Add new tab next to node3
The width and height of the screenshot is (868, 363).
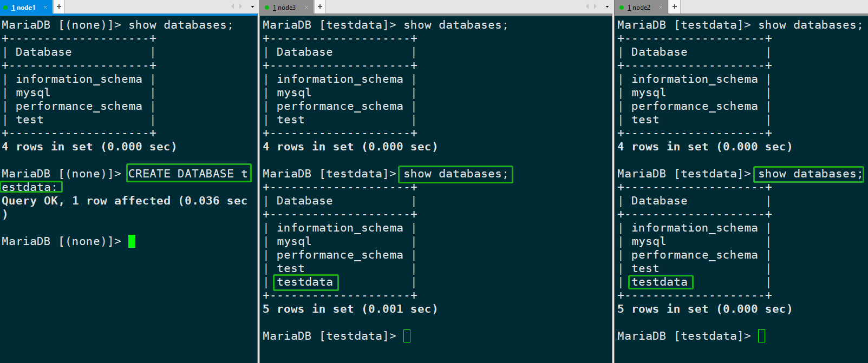click(320, 6)
